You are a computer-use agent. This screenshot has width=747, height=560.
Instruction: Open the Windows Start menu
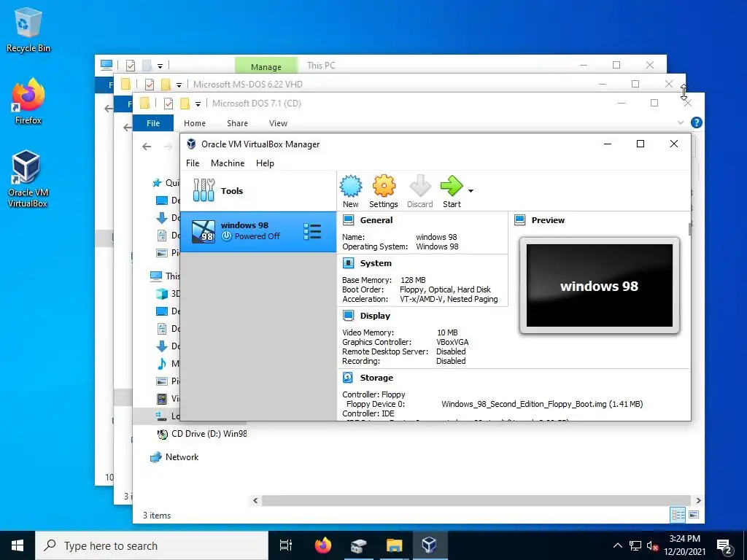[18, 545]
